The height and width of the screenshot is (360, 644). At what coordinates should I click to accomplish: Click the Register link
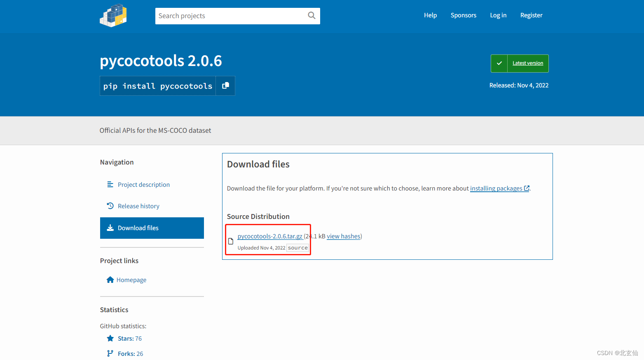point(531,15)
